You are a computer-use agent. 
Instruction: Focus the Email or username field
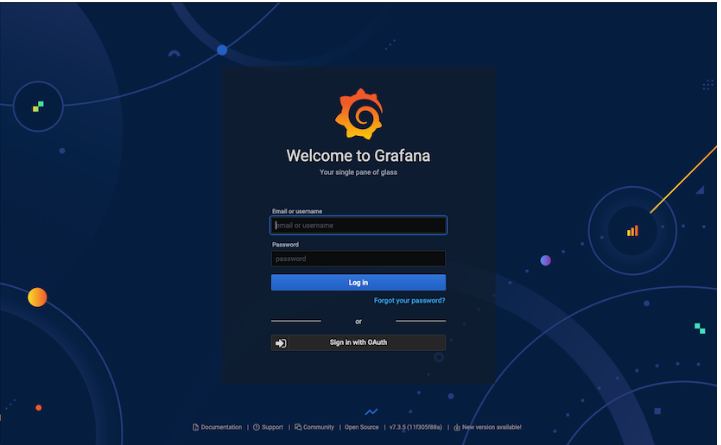(x=358, y=225)
